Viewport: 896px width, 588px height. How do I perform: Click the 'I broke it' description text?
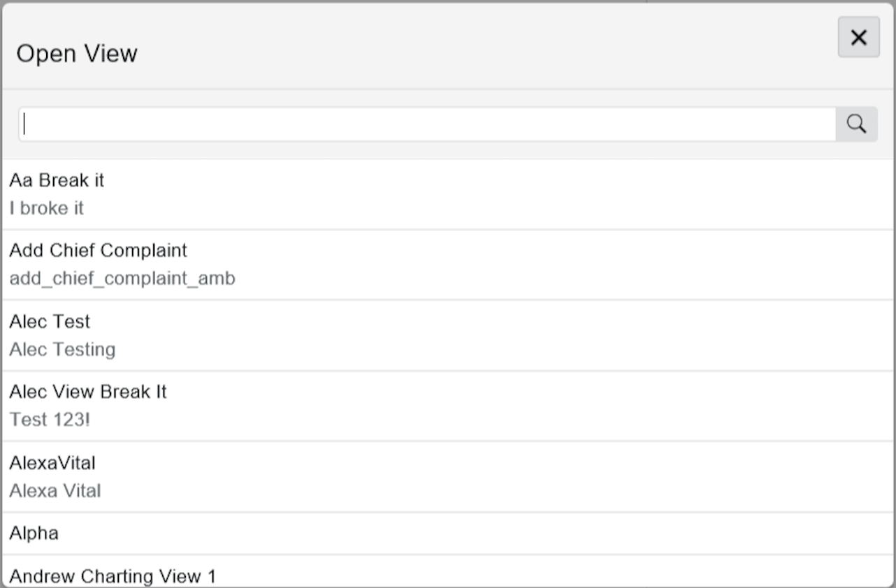47,208
